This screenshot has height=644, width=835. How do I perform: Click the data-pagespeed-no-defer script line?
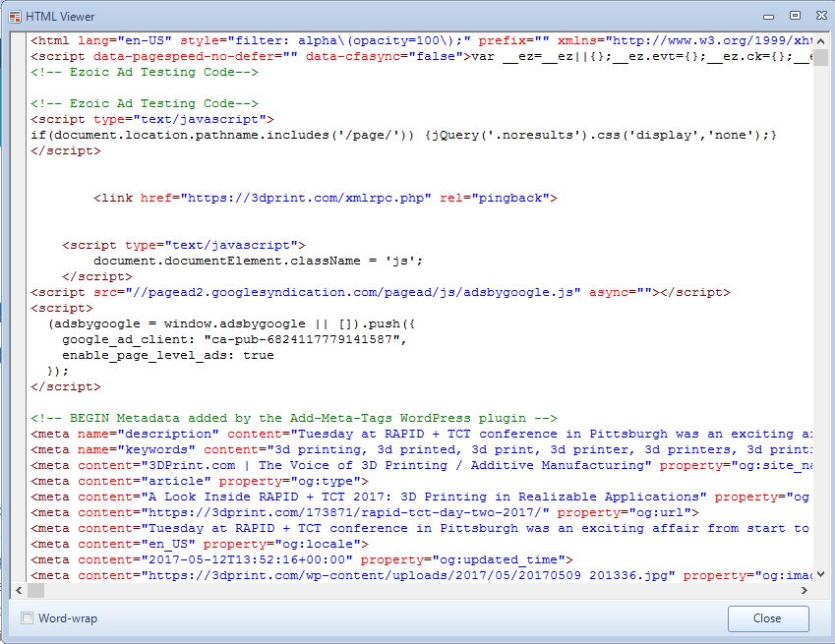pyautogui.click(x=421, y=56)
